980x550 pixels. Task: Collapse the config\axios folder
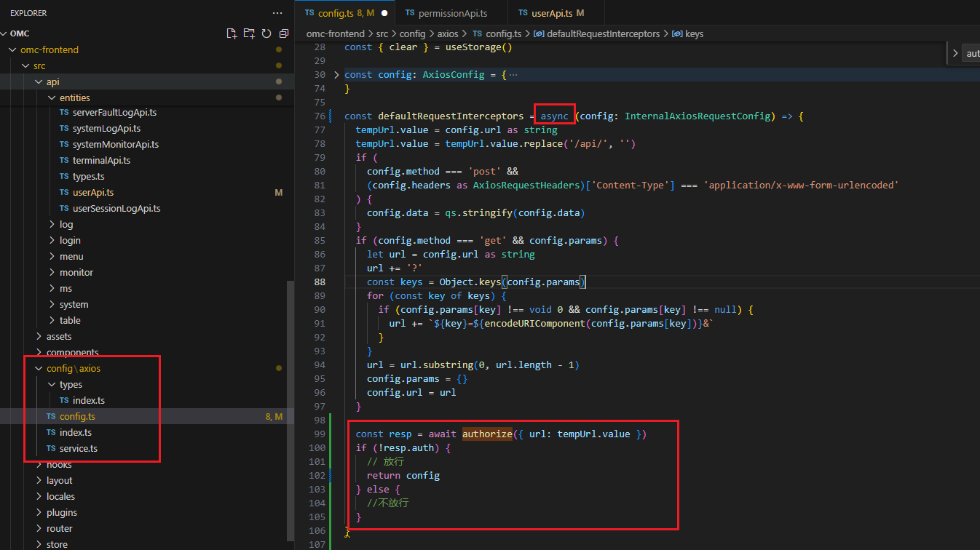click(39, 368)
